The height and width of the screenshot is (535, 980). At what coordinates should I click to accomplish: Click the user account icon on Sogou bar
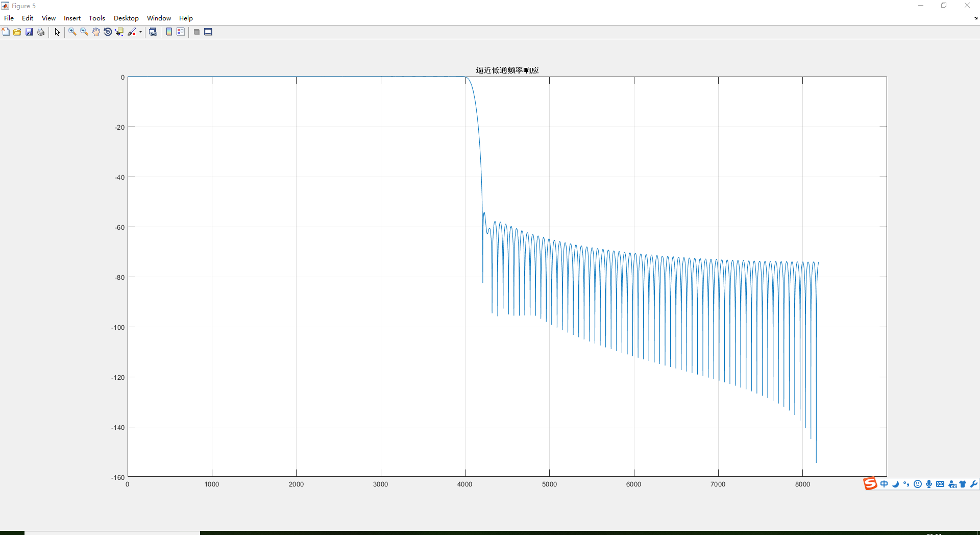[952, 484]
